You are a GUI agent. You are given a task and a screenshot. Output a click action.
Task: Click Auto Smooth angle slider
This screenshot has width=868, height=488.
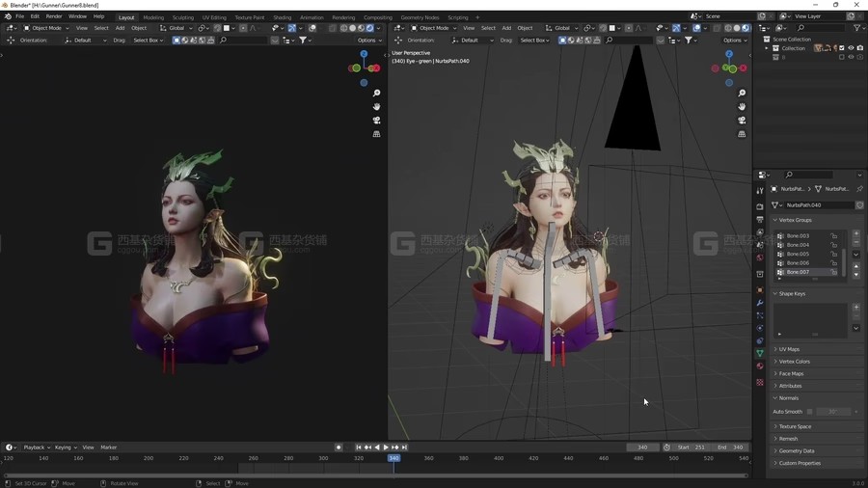[833, 412]
